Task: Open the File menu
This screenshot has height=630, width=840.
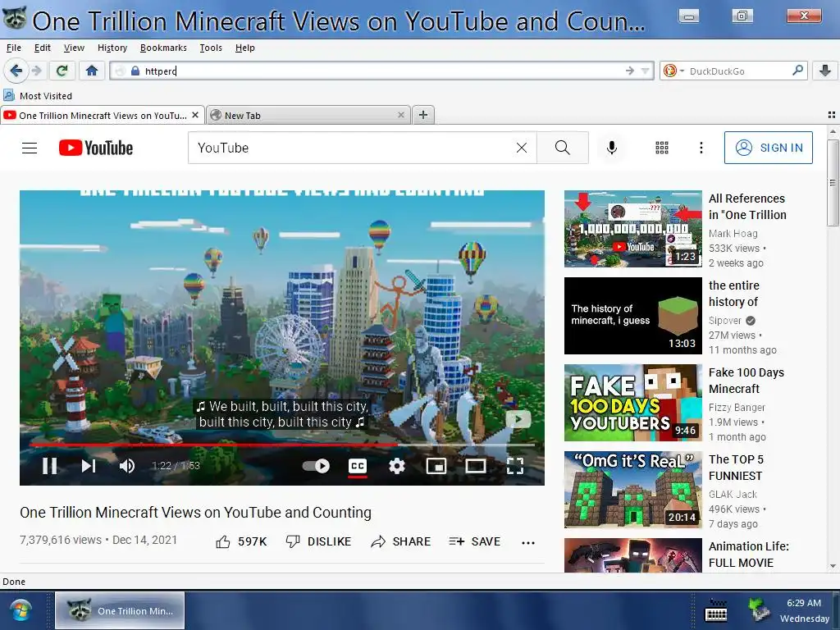Action: (x=14, y=48)
